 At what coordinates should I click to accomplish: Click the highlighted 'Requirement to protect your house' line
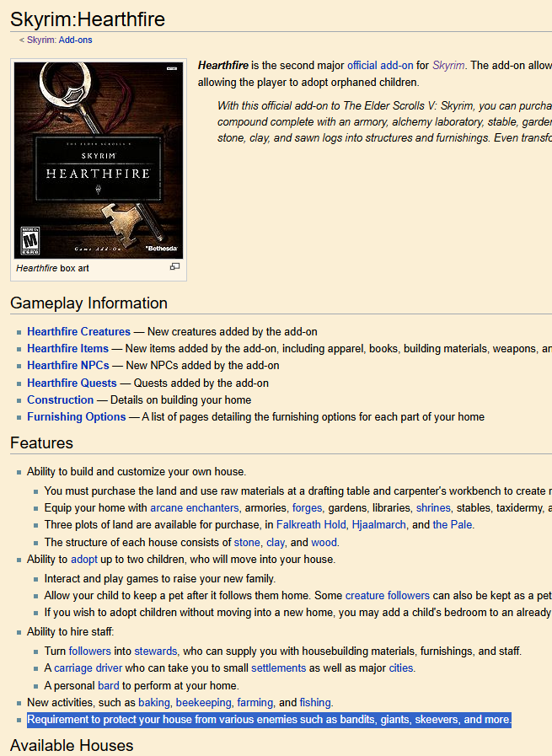pyautogui.click(x=269, y=720)
